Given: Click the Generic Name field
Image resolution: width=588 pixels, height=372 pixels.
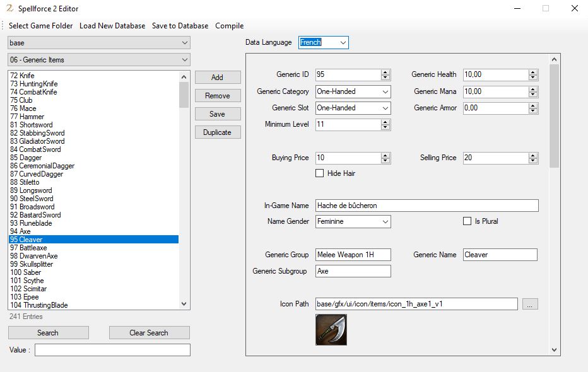Looking at the screenshot, I should pyautogui.click(x=500, y=255).
